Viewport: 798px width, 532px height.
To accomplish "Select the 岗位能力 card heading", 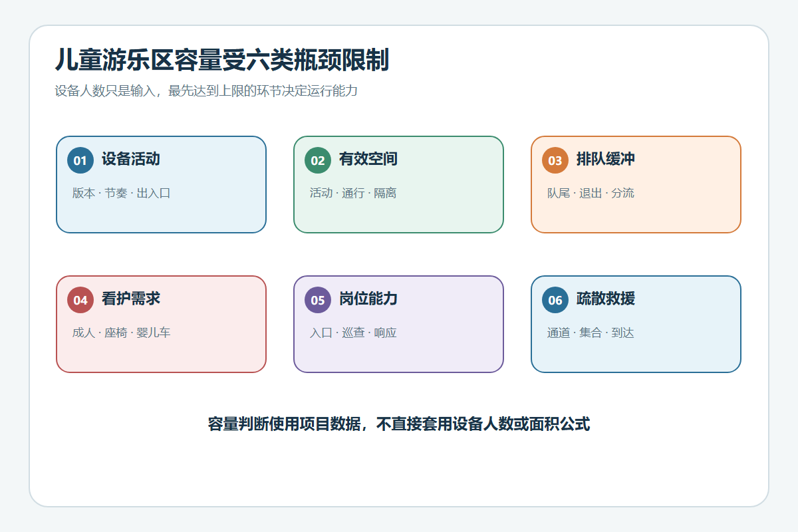I will (x=368, y=299).
